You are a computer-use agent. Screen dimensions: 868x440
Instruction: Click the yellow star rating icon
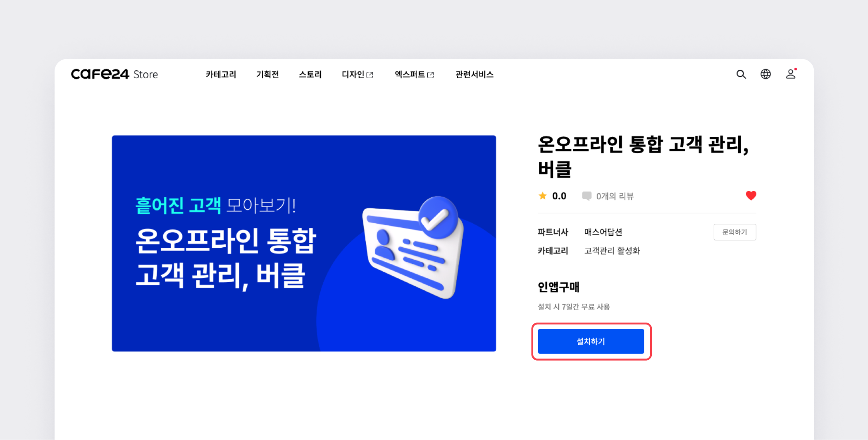coord(543,196)
